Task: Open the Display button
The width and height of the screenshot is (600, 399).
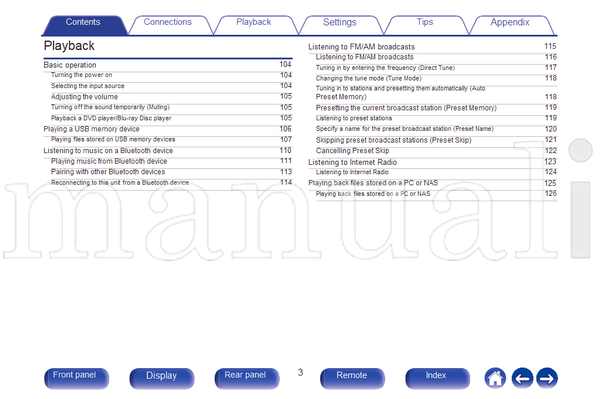Action: tap(161, 378)
